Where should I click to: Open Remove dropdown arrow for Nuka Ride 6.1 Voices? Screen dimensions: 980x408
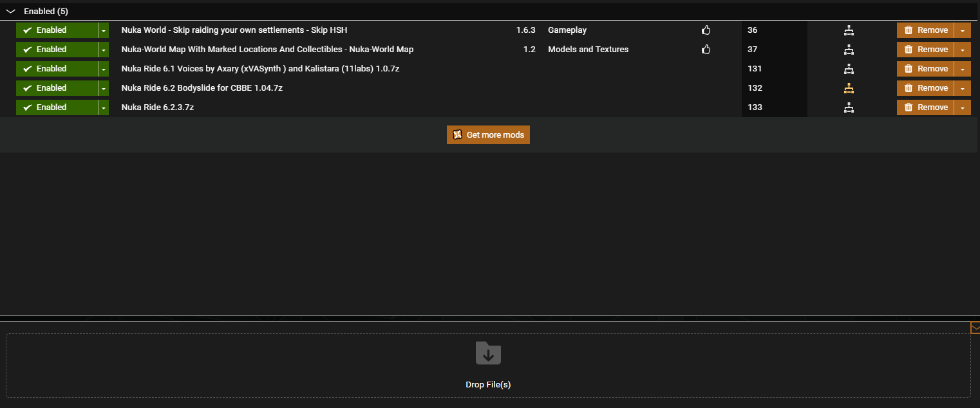(x=963, y=69)
